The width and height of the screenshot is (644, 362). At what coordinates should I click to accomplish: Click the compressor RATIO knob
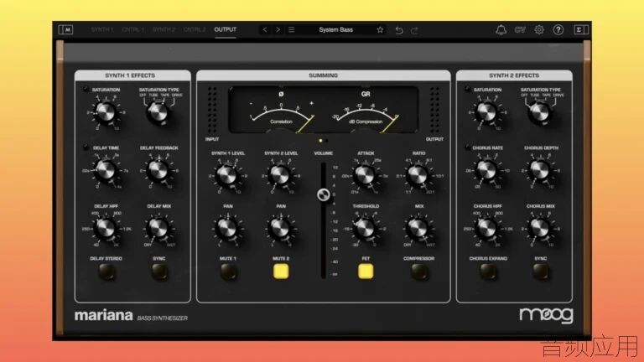(x=418, y=176)
